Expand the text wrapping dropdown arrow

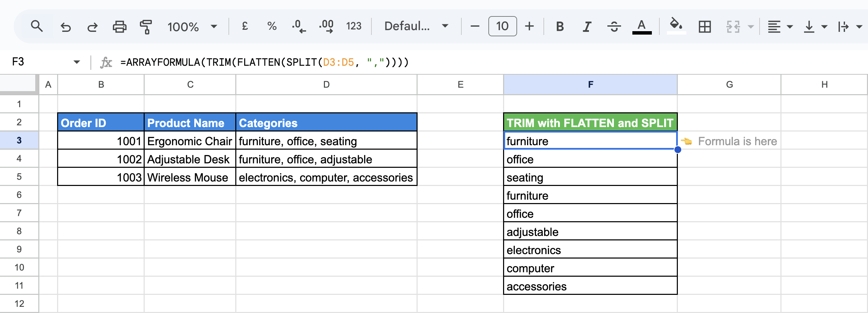pos(859,26)
